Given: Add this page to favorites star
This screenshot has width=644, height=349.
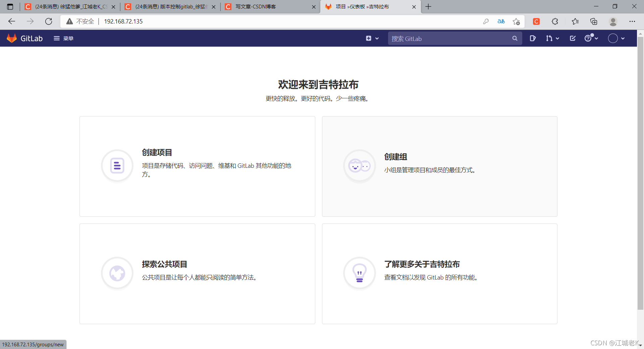Looking at the screenshot, I should coord(516,21).
